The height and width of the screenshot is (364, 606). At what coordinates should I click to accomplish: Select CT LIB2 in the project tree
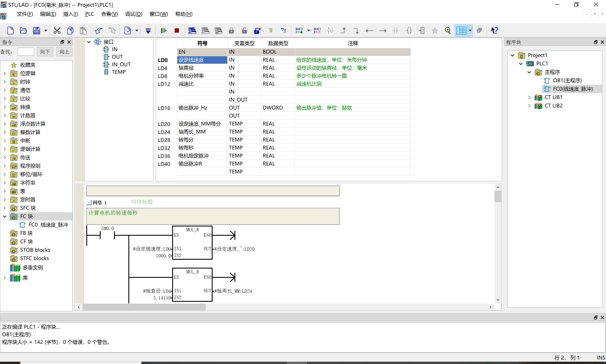pyautogui.click(x=553, y=106)
